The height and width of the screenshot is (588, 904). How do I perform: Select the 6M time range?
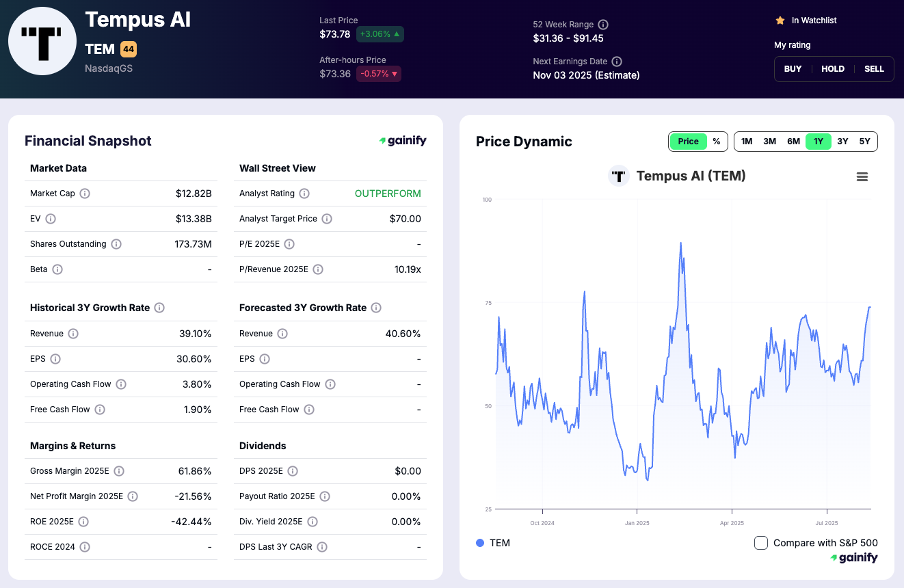793,142
